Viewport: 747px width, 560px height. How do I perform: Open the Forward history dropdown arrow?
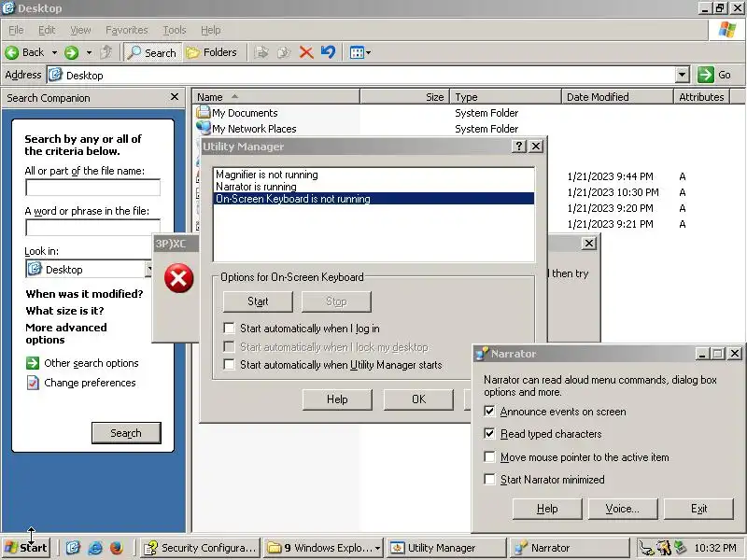(x=89, y=52)
